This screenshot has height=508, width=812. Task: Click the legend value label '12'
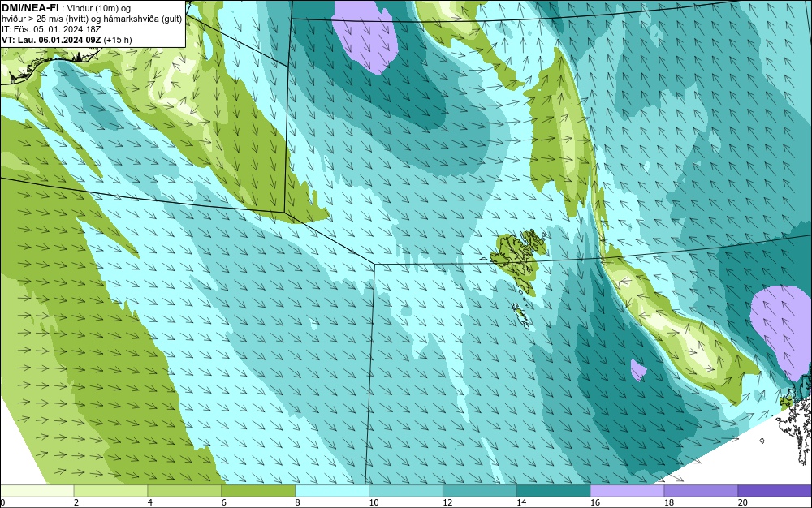pyautogui.click(x=447, y=502)
